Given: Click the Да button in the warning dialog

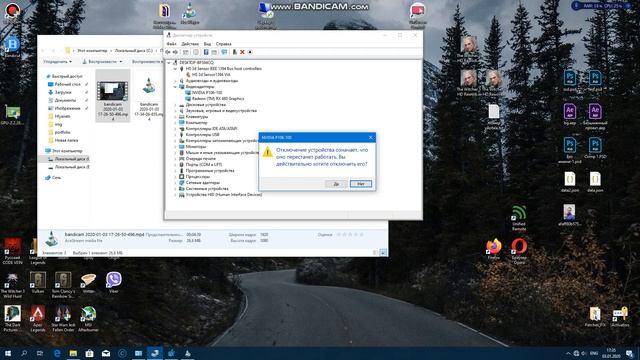Looking at the screenshot, I should click(x=336, y=184).
